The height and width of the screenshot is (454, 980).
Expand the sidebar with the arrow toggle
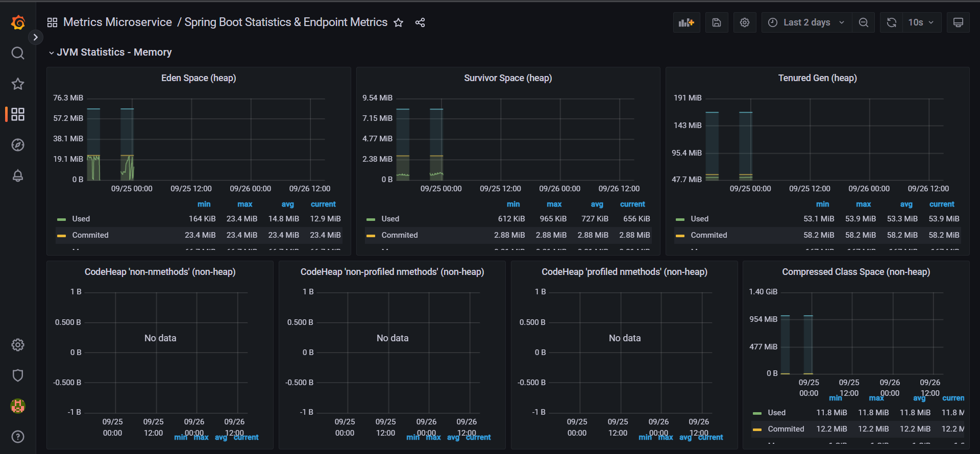[x=35, y=37]
